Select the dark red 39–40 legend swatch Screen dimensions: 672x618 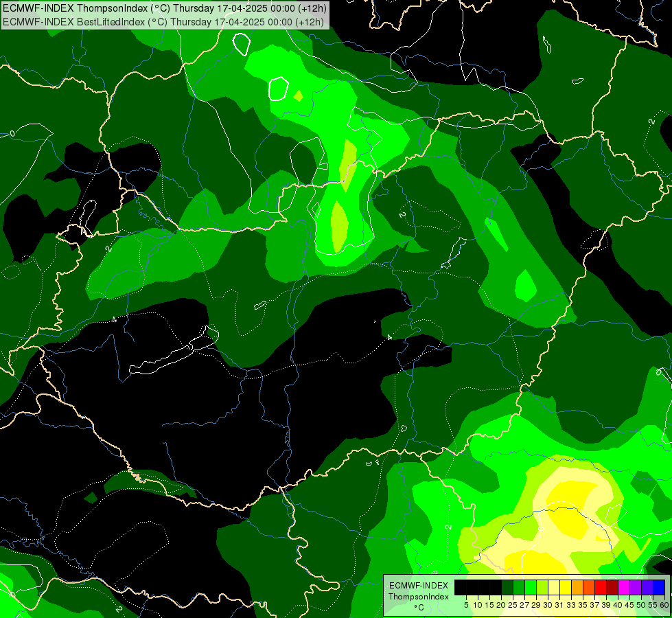(612, 587)
